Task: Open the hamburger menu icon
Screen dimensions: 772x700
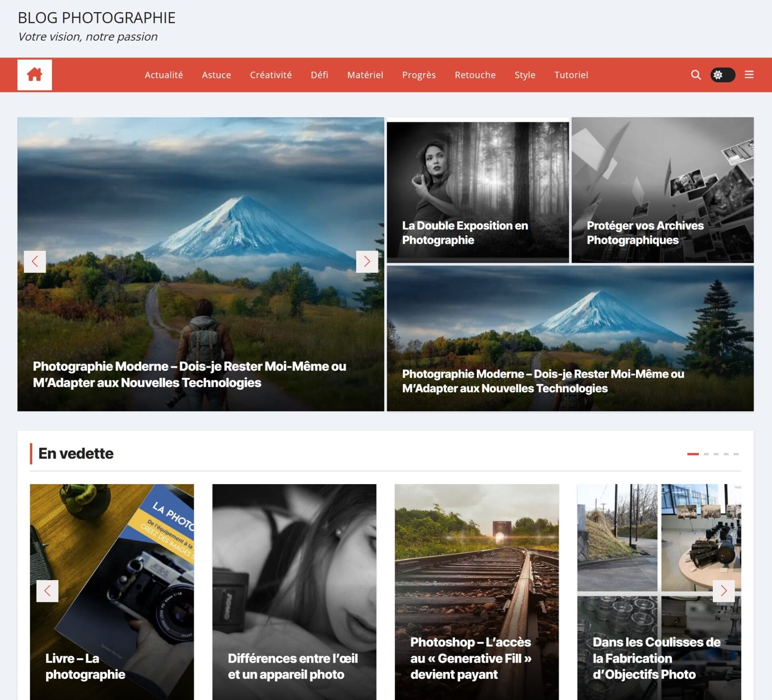Action: pyautogui.click(x=749, y=75)
